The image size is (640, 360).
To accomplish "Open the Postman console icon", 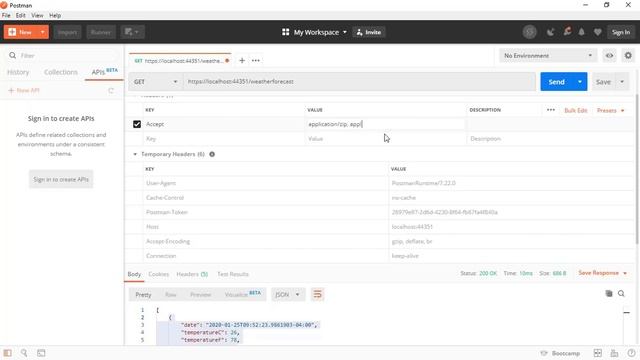I will click(x=41, y=353).
